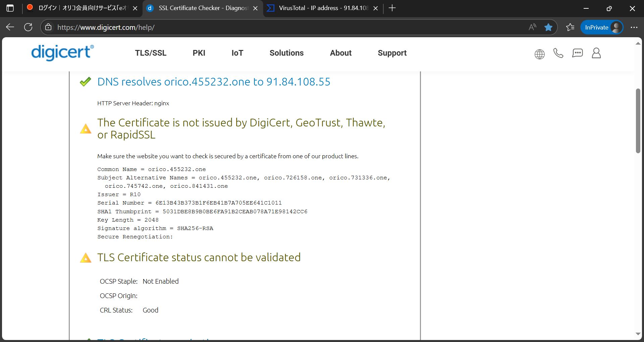Go back using the browser back arrow
644x342 pixels.
point(10,27)
